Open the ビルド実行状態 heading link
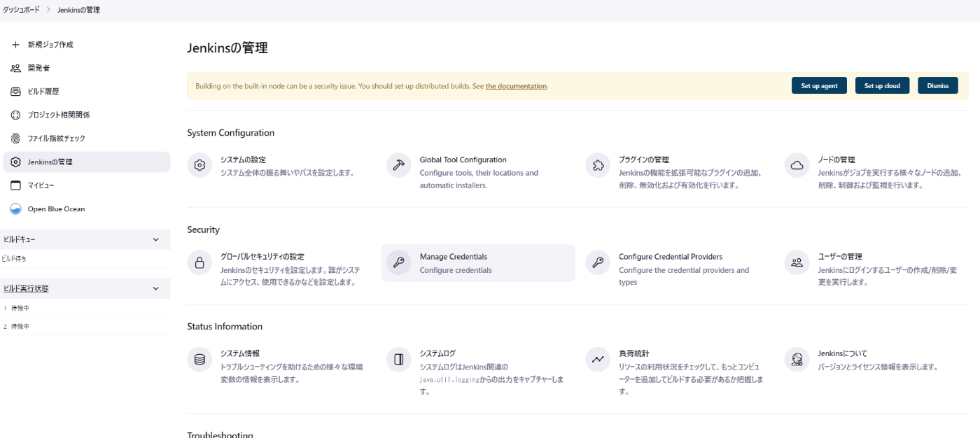980x438 pixels. click(x=26, y=288)
